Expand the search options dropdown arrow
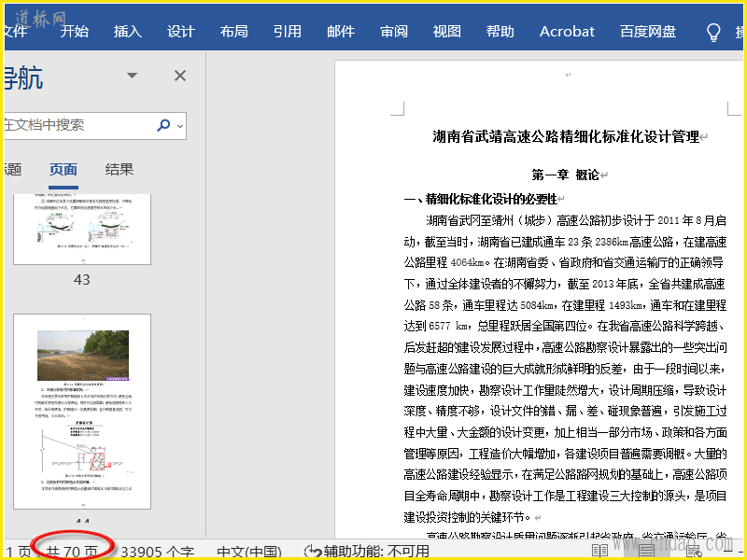747x560 pixels. 180,125
